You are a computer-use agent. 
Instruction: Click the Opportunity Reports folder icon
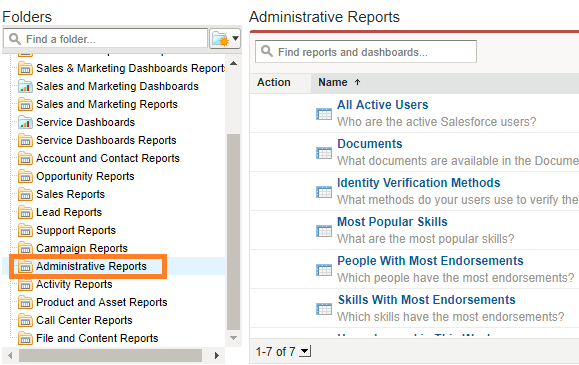(x=25, y=176)
